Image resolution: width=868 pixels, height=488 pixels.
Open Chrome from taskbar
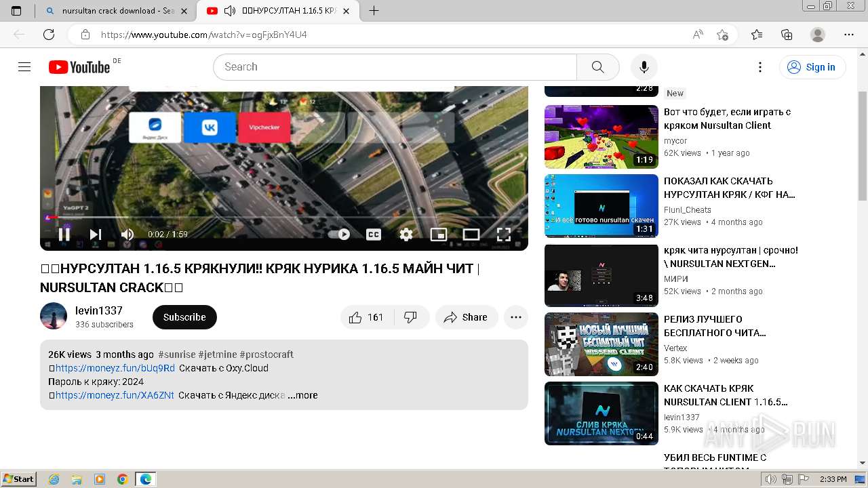pos(122,479)
